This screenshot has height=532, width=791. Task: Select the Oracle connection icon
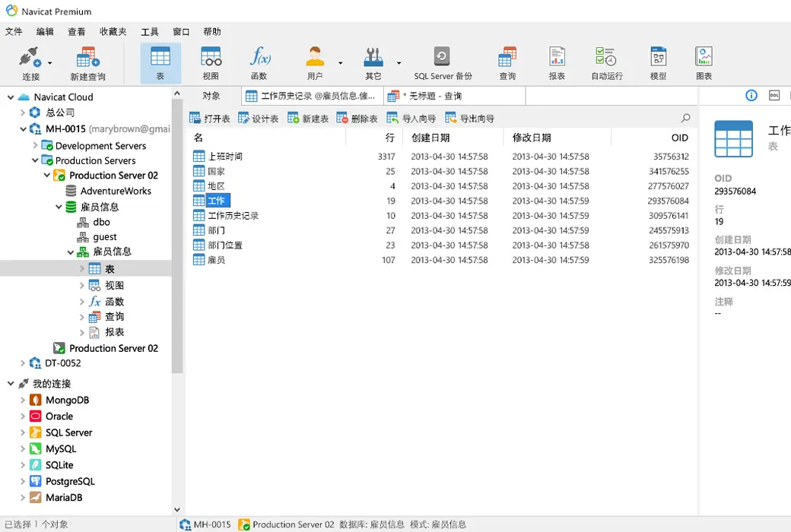point(35,416)
